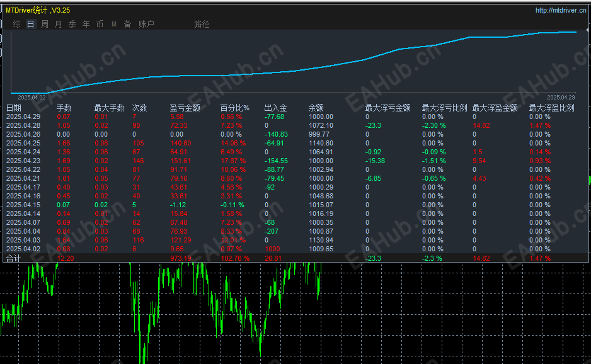Open the 年 yearly statistics tab
The width and height of the screenshot is (591, 364).
point(86,24)
